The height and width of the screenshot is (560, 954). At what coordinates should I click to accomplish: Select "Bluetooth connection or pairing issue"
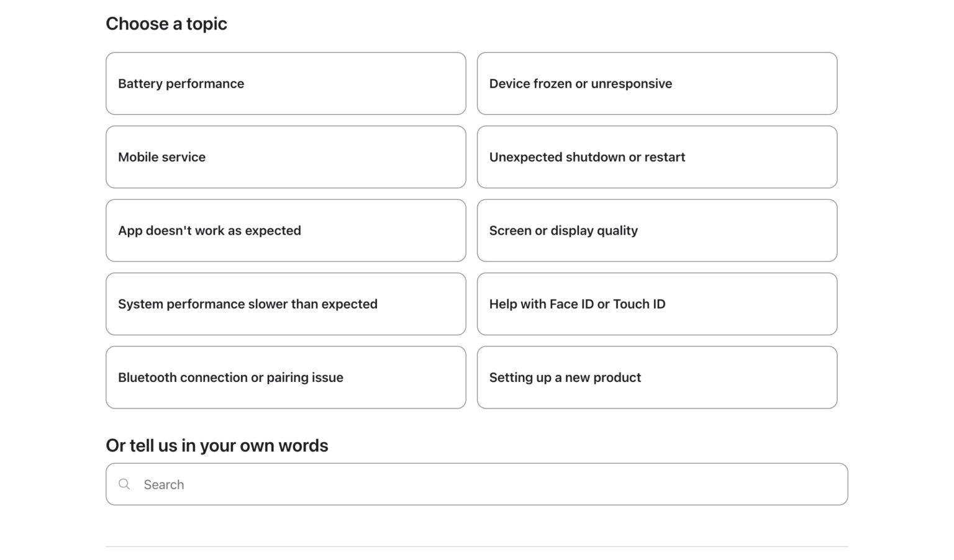pos(286,377)
